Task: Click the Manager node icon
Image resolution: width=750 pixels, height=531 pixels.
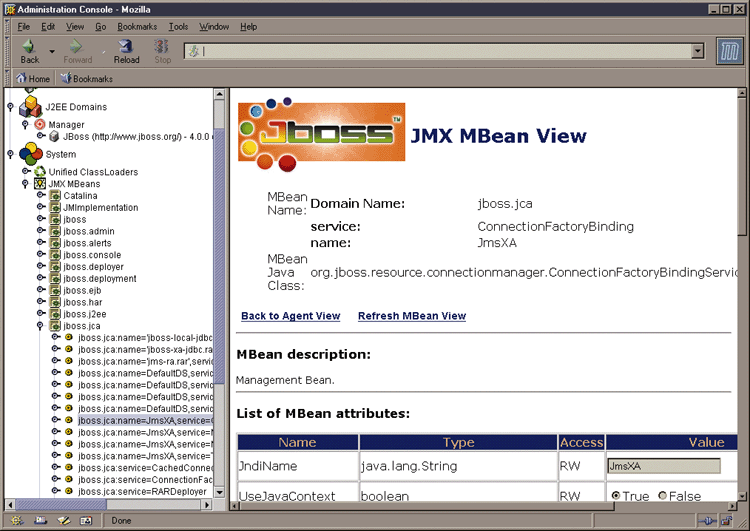Action: [40, 124]
